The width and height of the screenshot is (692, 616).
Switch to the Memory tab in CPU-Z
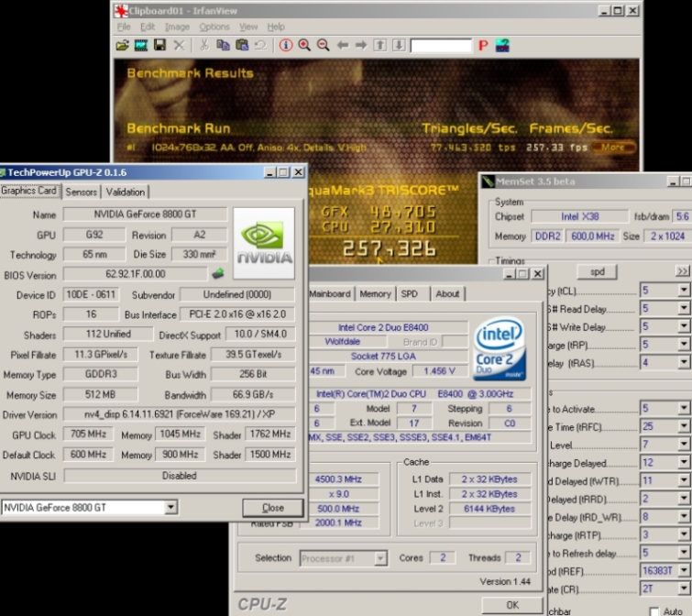tap(375, 294)
